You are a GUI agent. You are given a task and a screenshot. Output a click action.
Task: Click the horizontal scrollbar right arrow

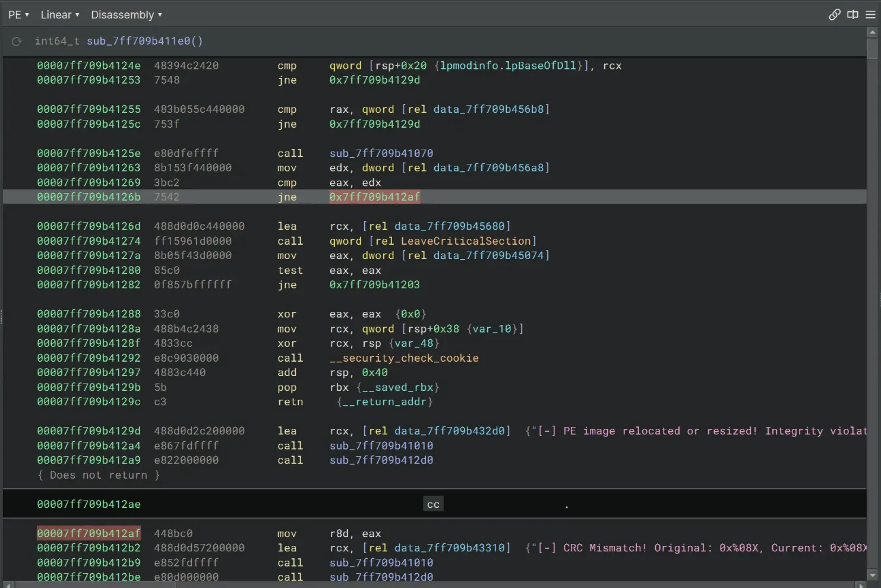pyautogui.click(x=861, y=585)
